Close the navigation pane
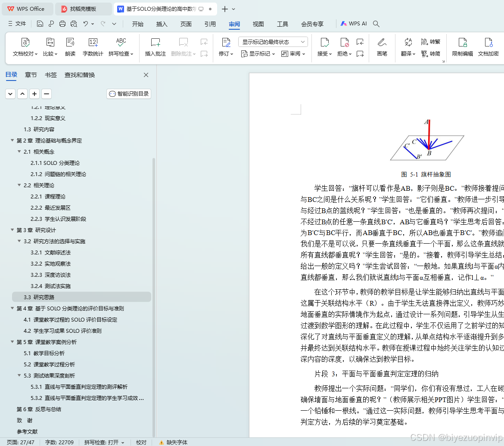Image resolution: width=504 pixels, height=446 pixels. 146,75
